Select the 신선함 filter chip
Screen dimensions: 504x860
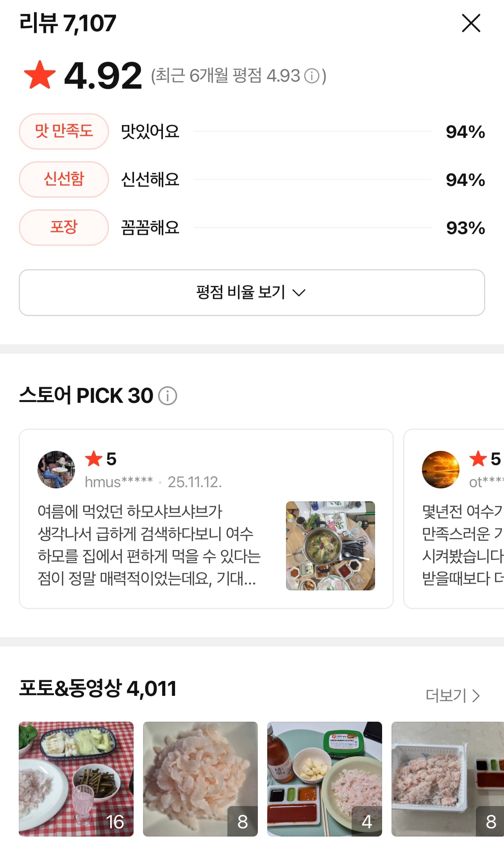(64, 179)
